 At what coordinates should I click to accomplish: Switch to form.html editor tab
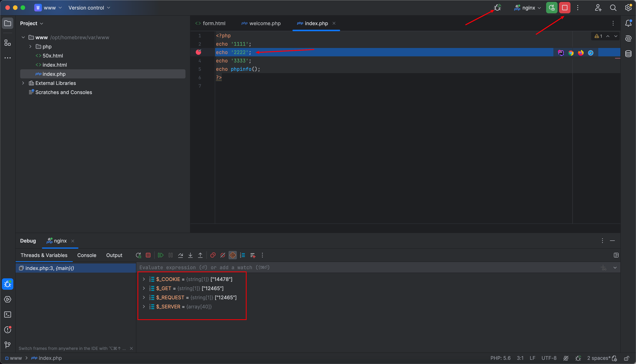(x=210, y=23)
